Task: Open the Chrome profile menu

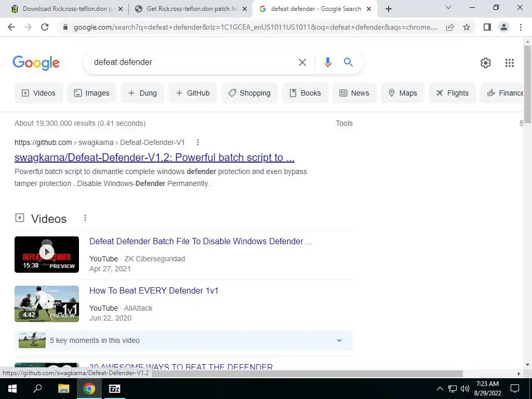Action: tap(504, 27)
